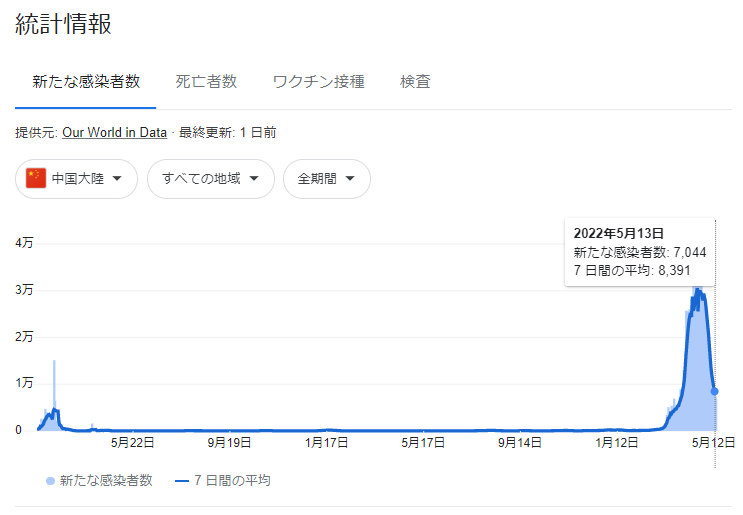
Task: Select the 検査 tab
Action: click(415, 82)
